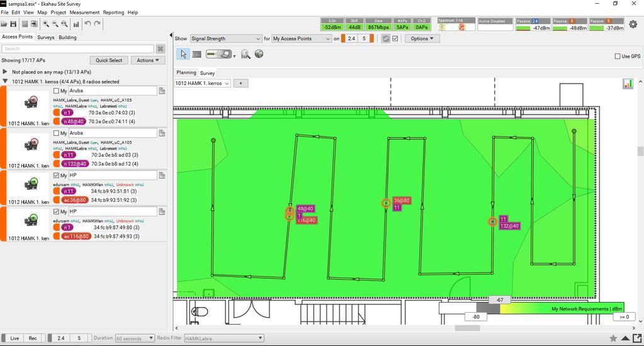The height and width of the screenshot is (346, 644).
Task: Open the Options dropdown
Action: pos(422,38)
